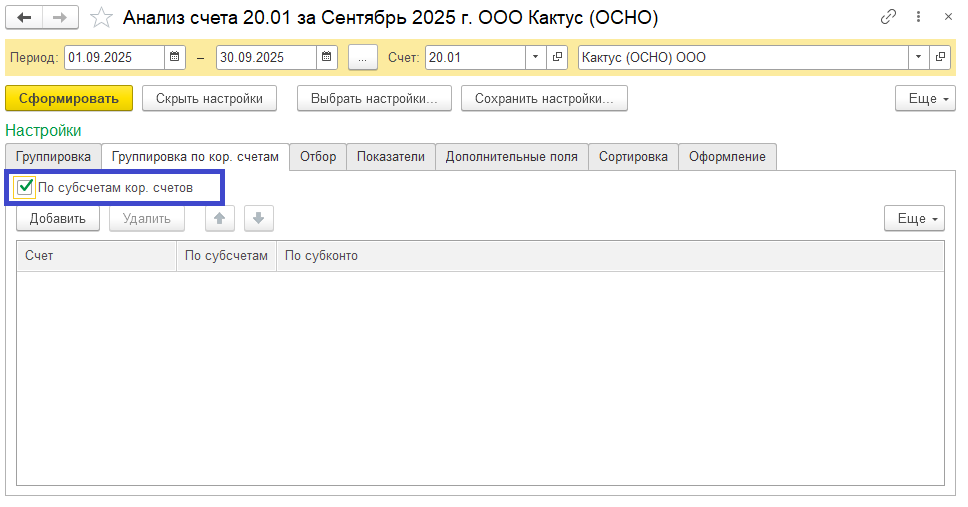This screenshot has height=507, width=968.
Task: Expand the organization dropdown list
Action: click(918, 57)
